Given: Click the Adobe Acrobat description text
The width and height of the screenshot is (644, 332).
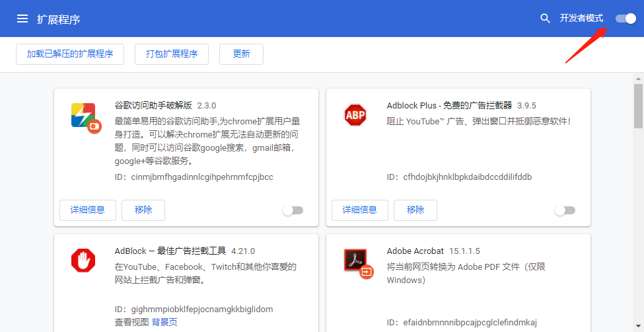Looking at the screenshot, I should pyautogui.click(x=466, y=274).
